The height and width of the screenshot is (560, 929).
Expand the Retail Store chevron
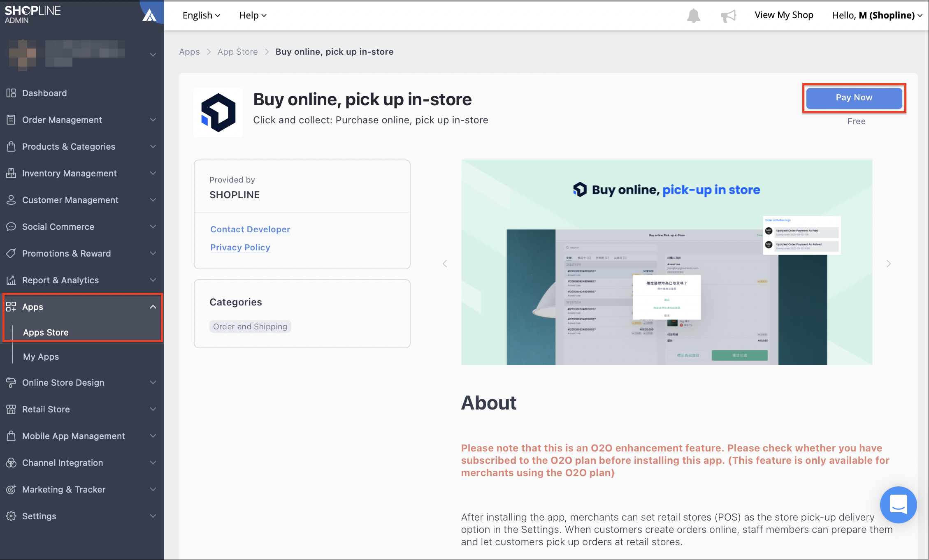pyautogui.click(x=153, y=409)
